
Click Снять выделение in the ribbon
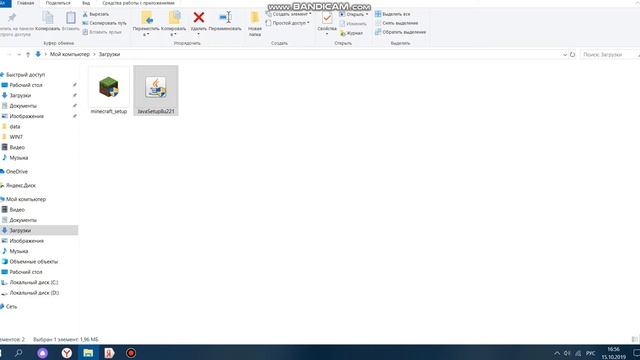point(396,23)
